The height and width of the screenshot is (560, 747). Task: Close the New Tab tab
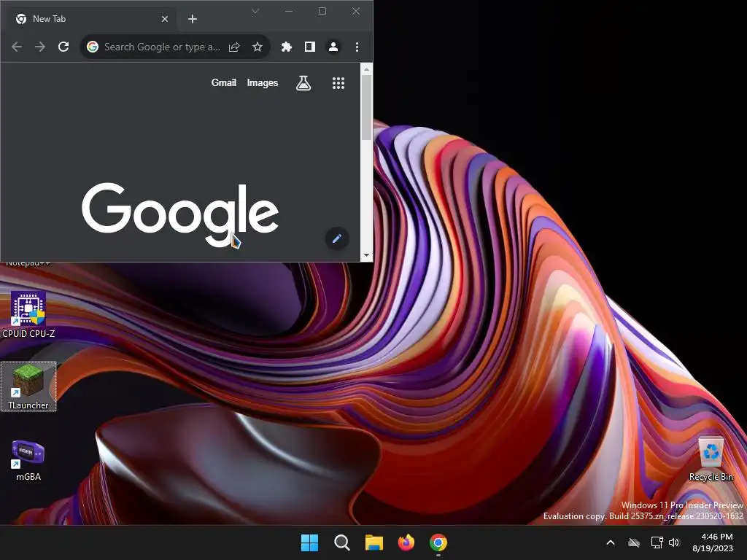165,19
